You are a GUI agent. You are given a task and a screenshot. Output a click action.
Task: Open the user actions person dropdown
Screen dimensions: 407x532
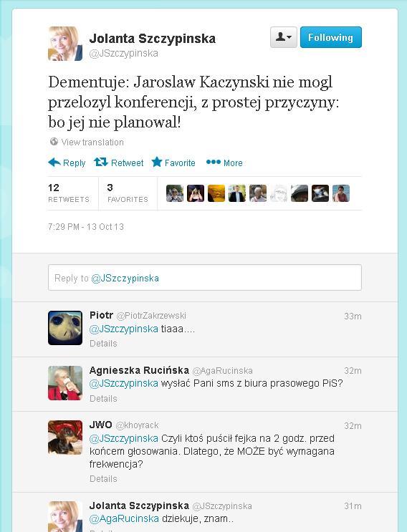point(284,37)
